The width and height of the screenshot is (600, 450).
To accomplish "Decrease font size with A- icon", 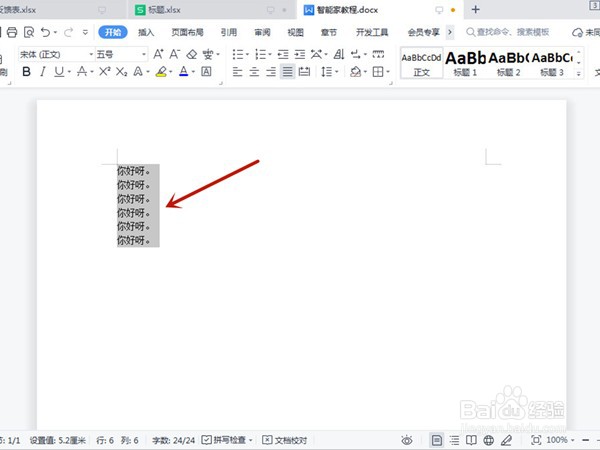I will (x=174, y=54).
